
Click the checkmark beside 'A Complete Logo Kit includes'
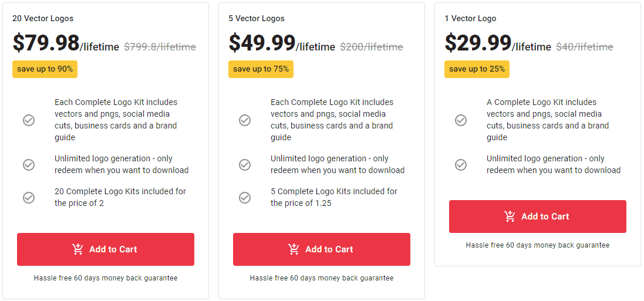pos(461,120)
